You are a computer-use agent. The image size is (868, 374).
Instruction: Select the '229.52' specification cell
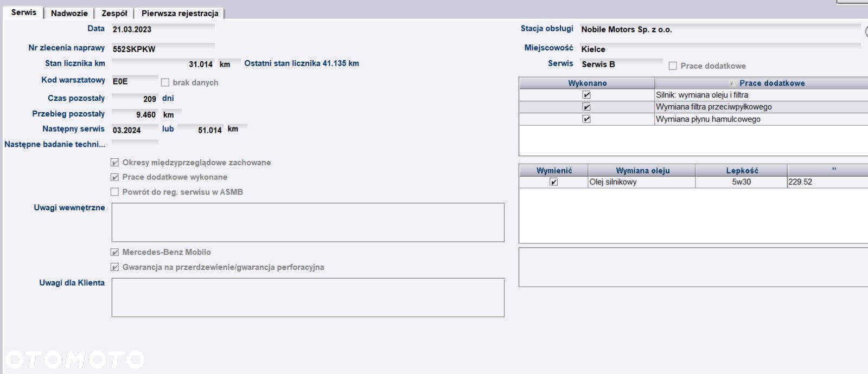tap(828, 182)
